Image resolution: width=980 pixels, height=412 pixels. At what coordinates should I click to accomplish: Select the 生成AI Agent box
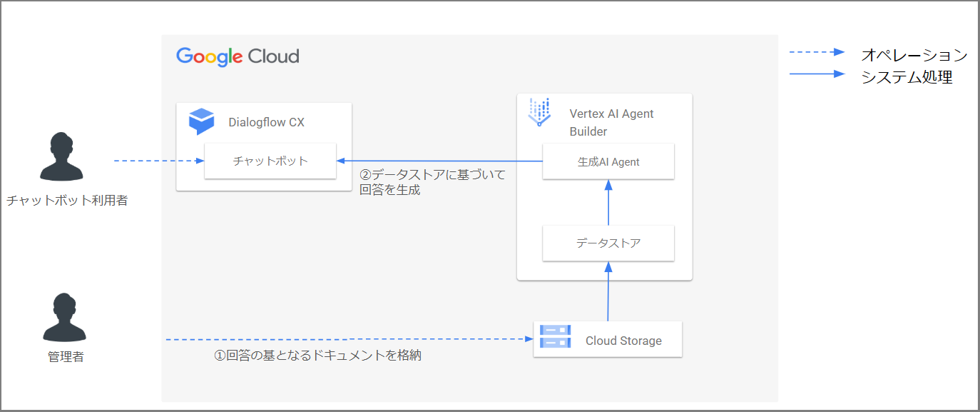(x=608, y=162)
